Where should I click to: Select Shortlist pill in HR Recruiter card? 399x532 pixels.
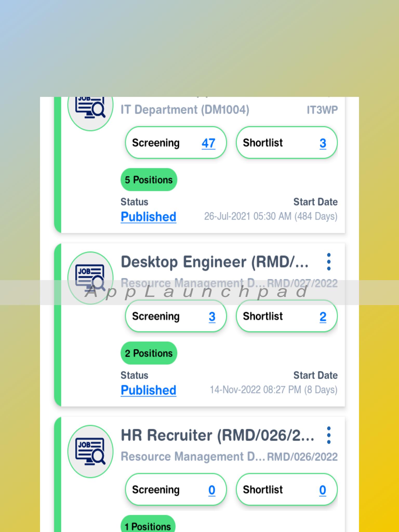(x=287, y=490)
